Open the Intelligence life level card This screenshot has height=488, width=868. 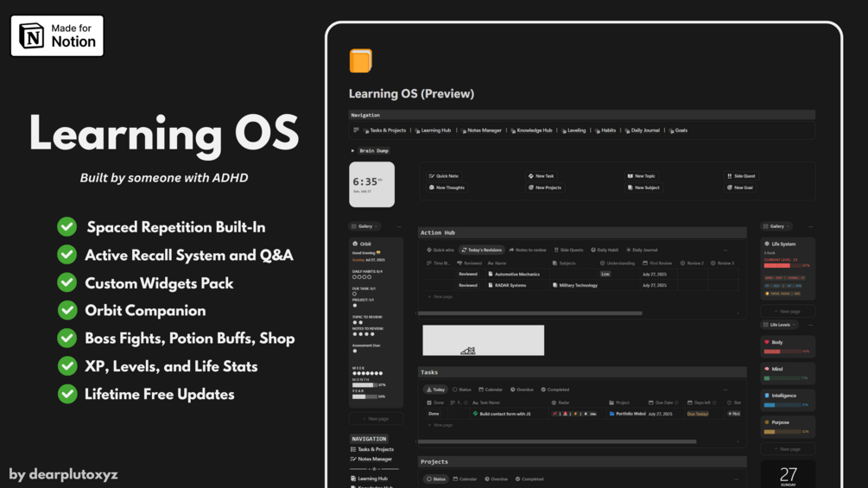788,400
